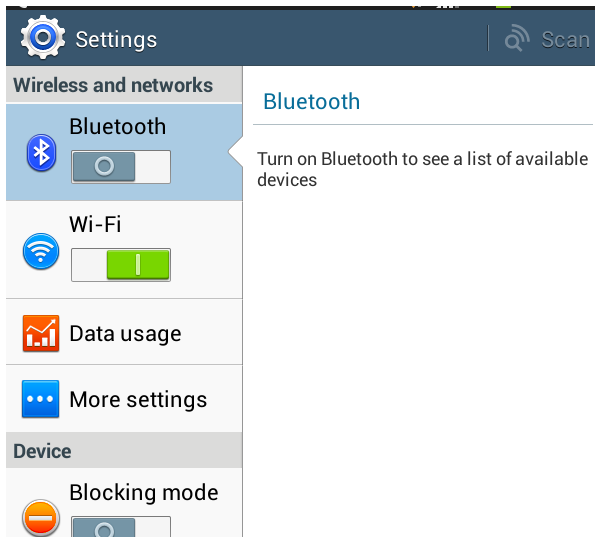Tap the Wi-Fi signal icon
600x548 pixels.
(x=41, y=251)
